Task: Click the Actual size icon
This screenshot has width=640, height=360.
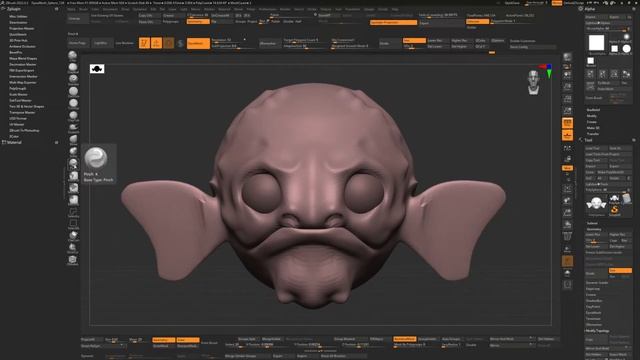Action: click(x=567, y=99)
